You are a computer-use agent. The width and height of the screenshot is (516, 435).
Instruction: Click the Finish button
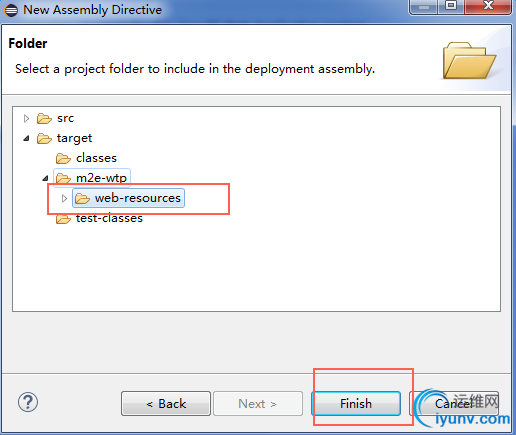tap(356, 404)
